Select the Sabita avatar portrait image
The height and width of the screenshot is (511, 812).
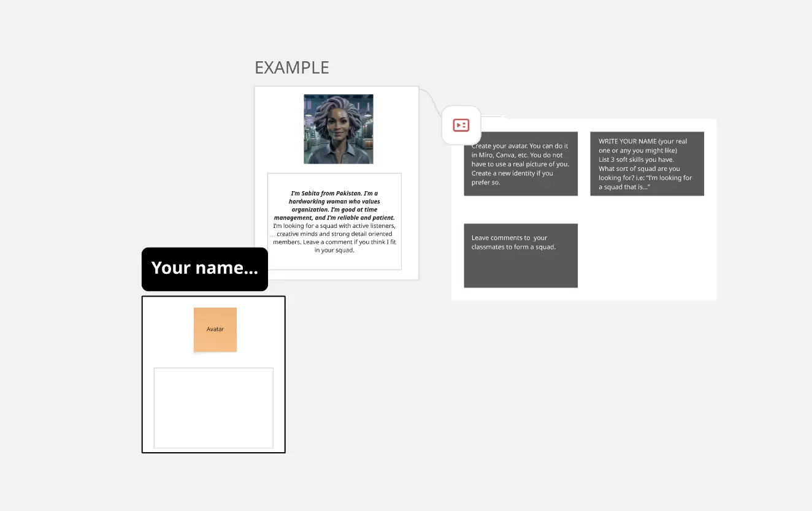click(338, 129)
